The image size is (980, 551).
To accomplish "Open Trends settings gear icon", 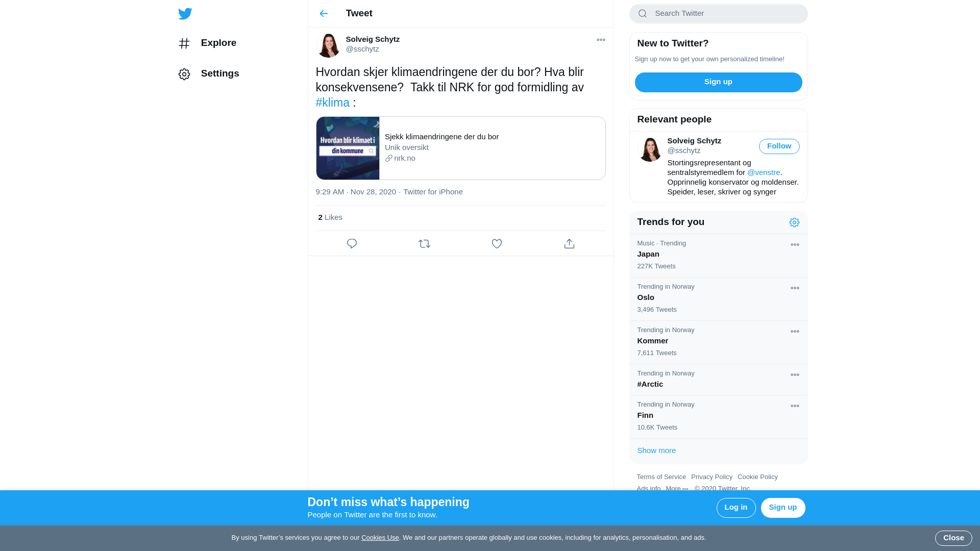I will coord(794,222).
